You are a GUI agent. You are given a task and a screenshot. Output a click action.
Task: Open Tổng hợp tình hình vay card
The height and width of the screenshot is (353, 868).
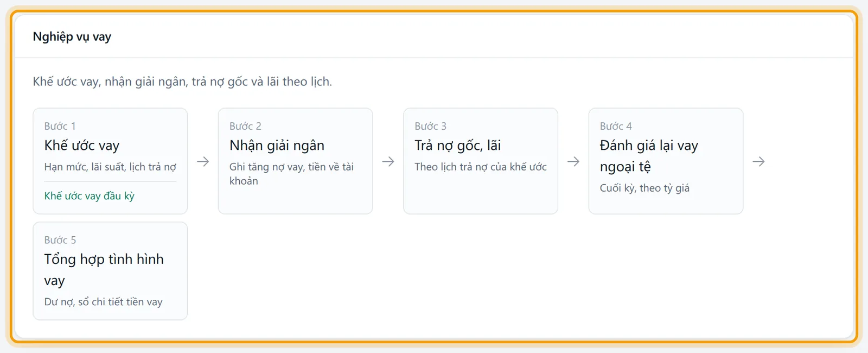point(110,271)
